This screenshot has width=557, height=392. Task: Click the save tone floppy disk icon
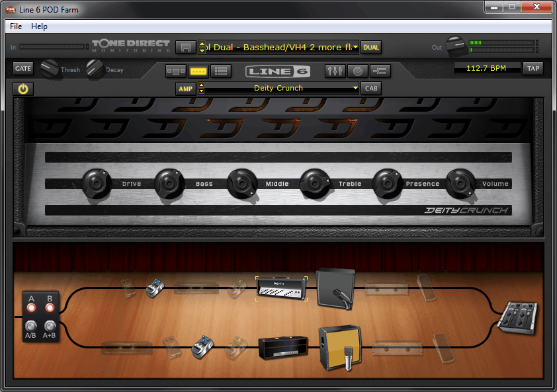(x=186, y=47)
